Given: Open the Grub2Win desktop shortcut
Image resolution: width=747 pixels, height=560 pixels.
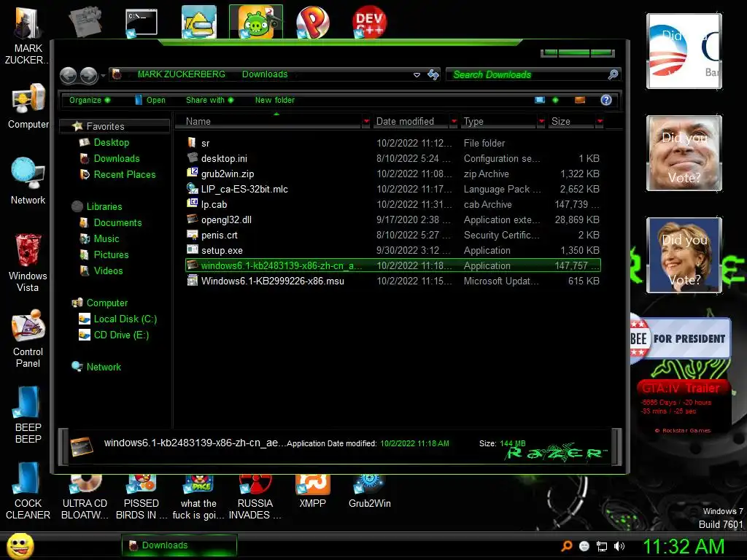Looking at the screenshot, I should coord(370,492).
